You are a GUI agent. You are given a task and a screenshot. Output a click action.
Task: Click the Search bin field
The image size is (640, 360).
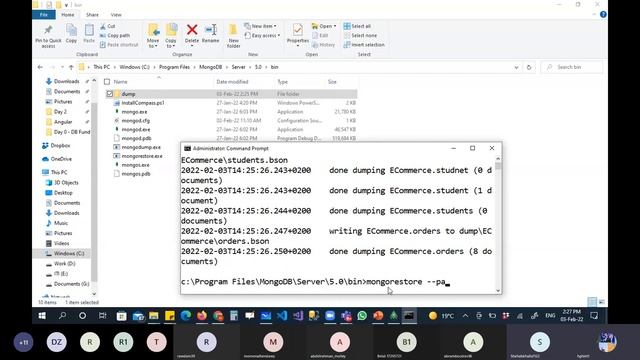tap(571, 67)
